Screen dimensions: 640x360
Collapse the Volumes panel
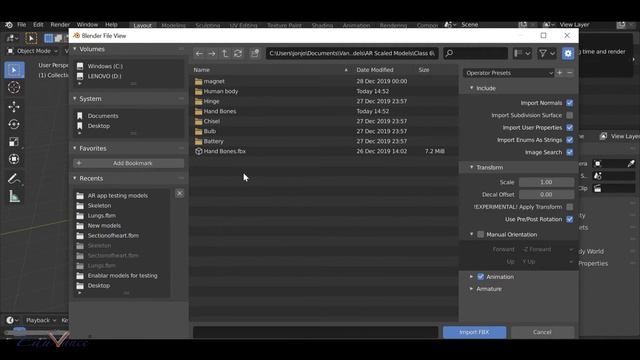point(75,49)
